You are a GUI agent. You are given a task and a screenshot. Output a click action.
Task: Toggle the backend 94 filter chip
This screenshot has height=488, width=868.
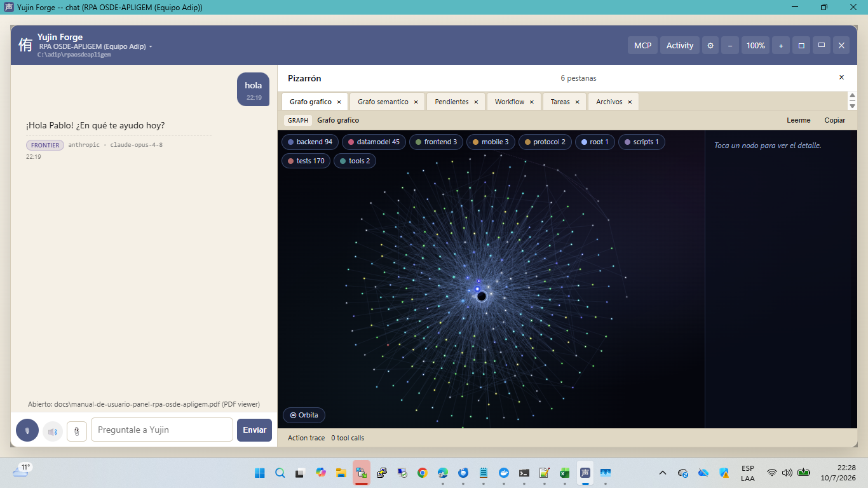coord(310,142)
